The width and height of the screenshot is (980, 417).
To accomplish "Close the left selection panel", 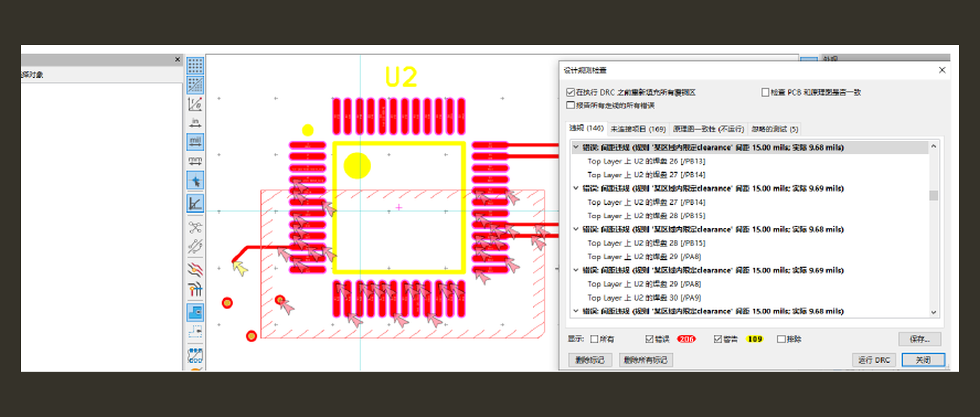I will pyautogui.click(x=177, y=59).
